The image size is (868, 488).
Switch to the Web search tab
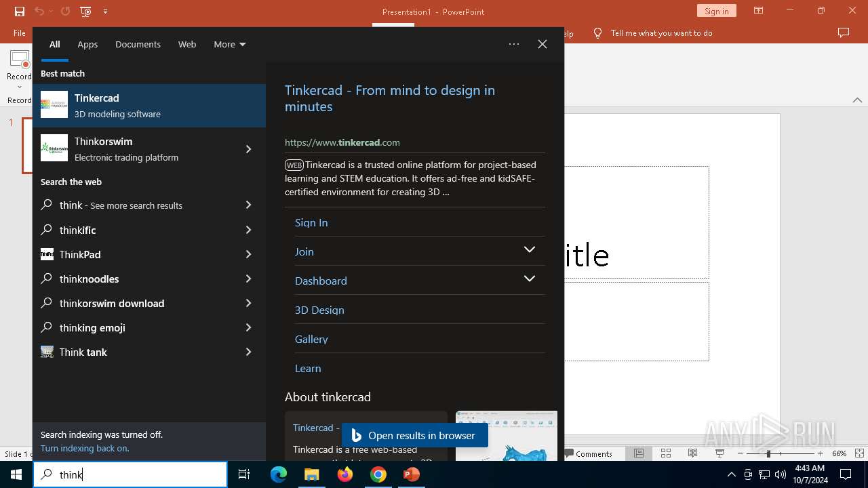[187, 44]
